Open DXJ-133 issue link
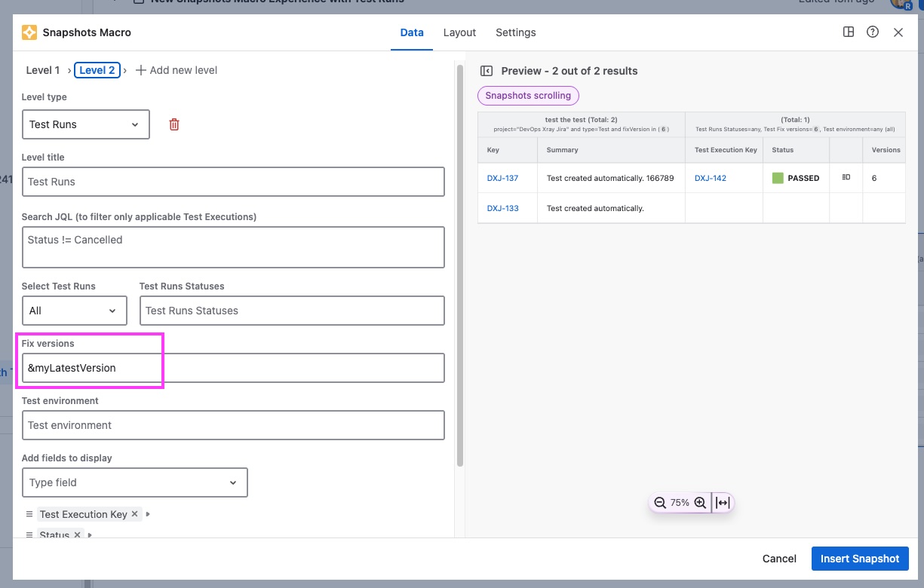924x588 pixels. point(502,208)
